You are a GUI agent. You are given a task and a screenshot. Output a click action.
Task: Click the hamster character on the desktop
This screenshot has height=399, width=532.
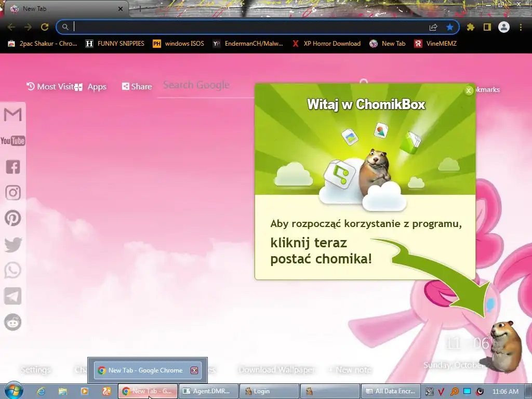pyautogui.click(x=506, y=346)
